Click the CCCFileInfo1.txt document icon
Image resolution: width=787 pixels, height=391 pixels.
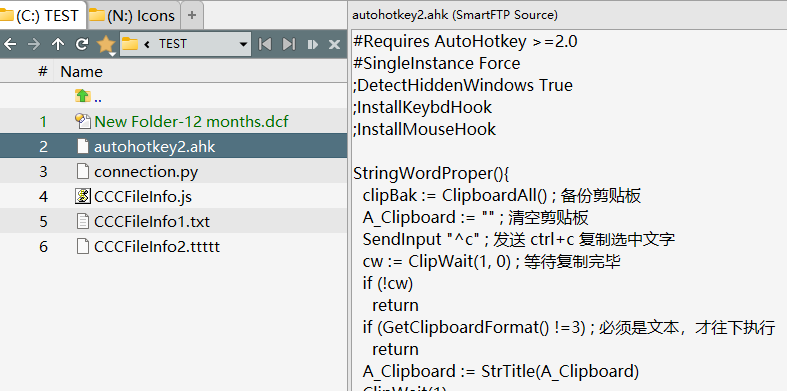coord(83,221)
